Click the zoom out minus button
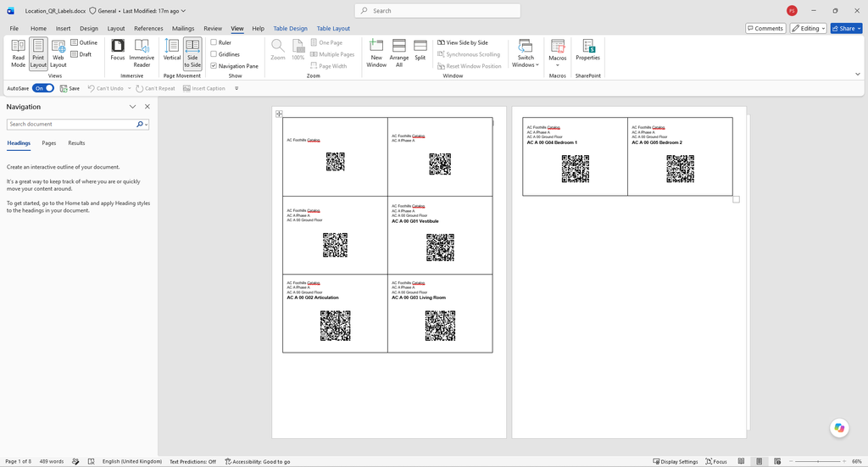This screenshot has width=868, height=467. [x=791, y=461]
